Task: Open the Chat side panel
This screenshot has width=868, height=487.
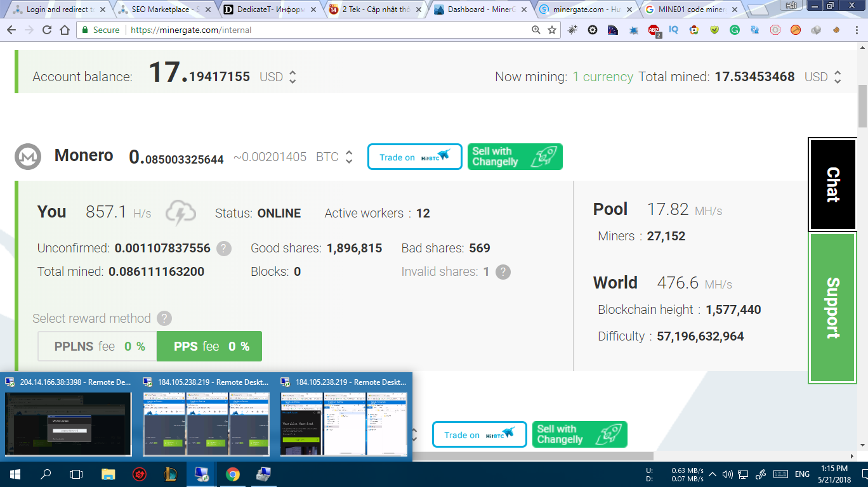Action: (832, 185)
